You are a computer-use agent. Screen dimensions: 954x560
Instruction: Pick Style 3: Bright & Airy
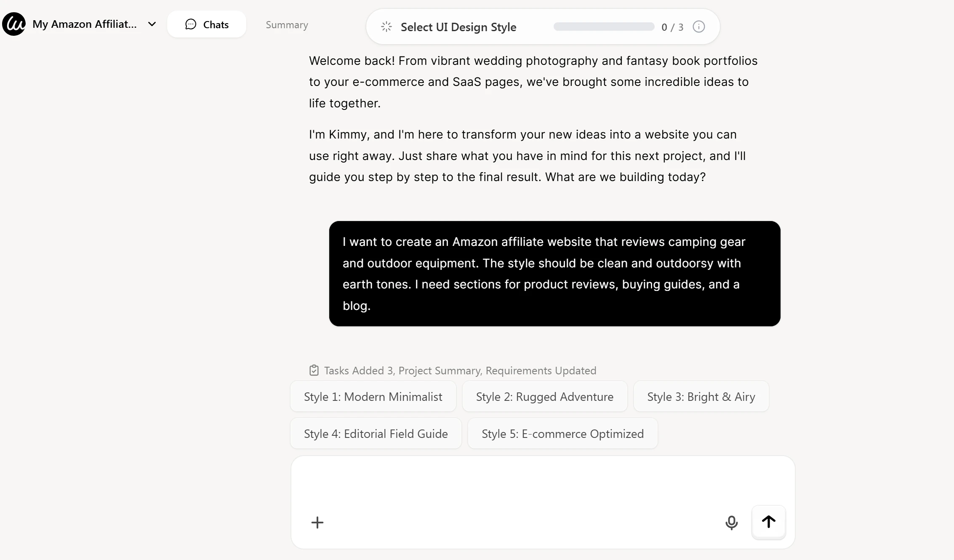[x=701, y=397]
